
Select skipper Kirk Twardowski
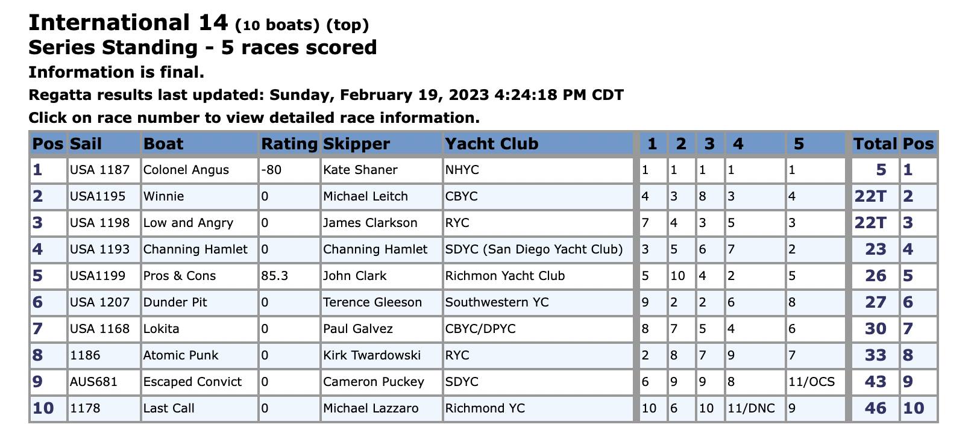click(372, 355)
